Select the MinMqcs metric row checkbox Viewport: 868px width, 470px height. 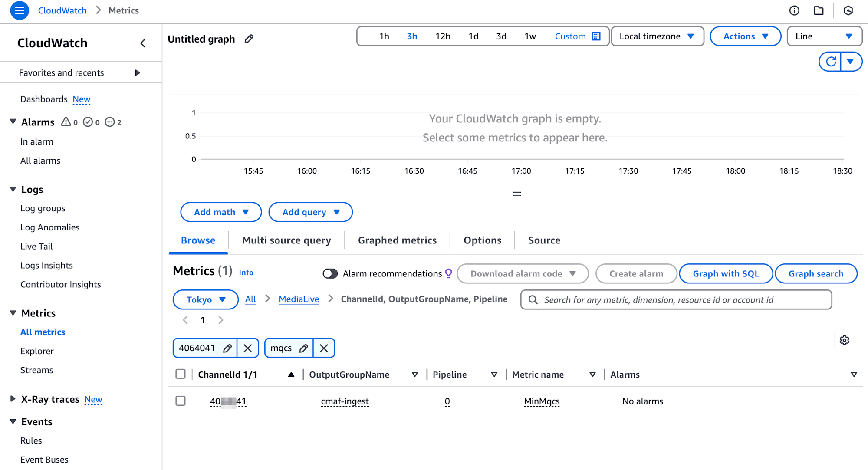[181, 401]
